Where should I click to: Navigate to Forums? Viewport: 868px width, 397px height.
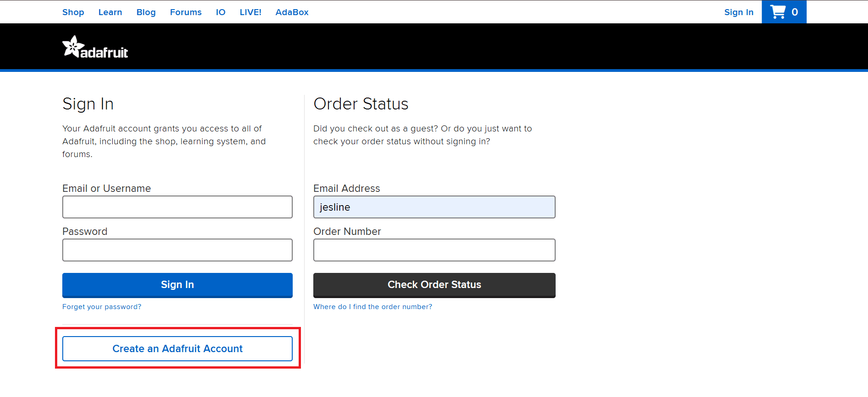click(186, 12)
